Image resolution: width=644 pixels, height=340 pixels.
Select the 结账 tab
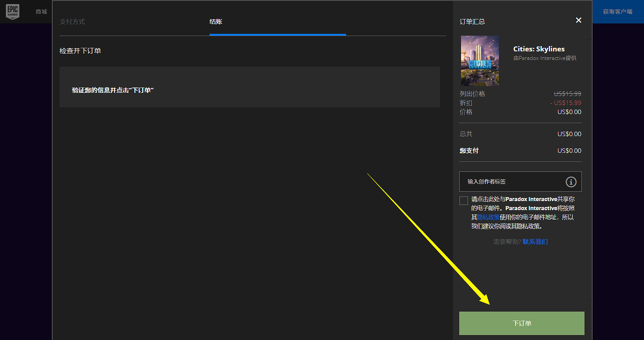(x=216, y=22)
